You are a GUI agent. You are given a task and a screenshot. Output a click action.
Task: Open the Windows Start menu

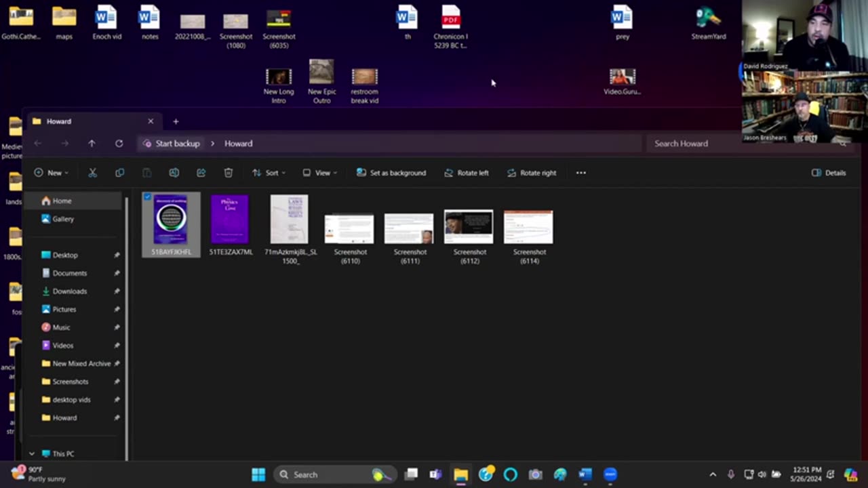pyautogui.click(x=258, y=474)
